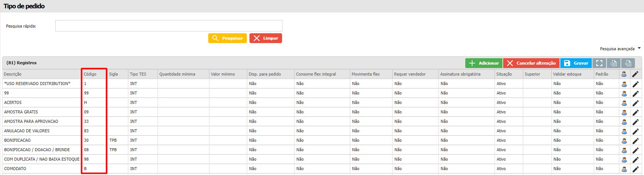Sort by Superior column header
644x175 pixels.
pyautogui.click(x=532, y=74)
